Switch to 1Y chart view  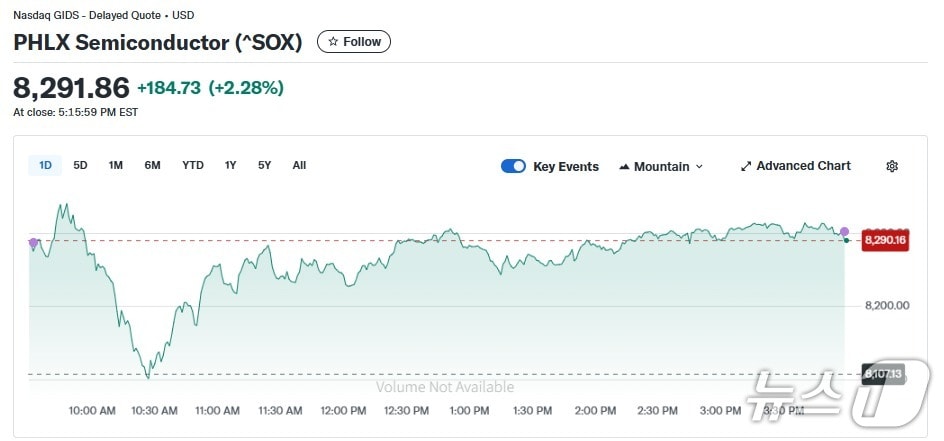(x=231, y=165)
